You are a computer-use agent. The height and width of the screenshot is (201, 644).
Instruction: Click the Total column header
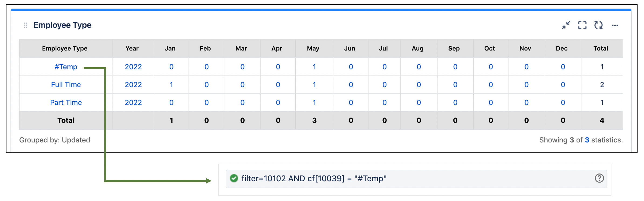601,48
